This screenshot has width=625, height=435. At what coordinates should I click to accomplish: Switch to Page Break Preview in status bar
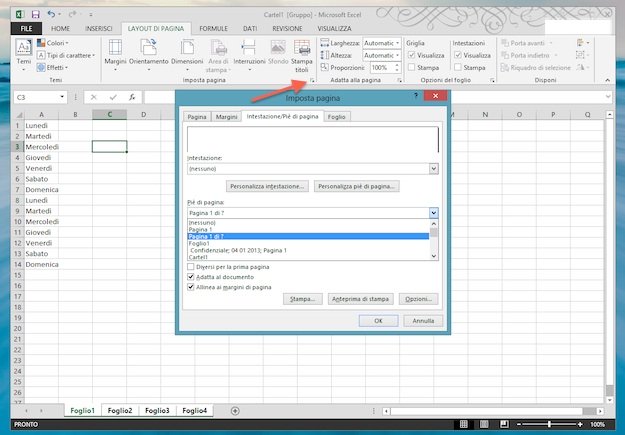click(x=504, y=424)
